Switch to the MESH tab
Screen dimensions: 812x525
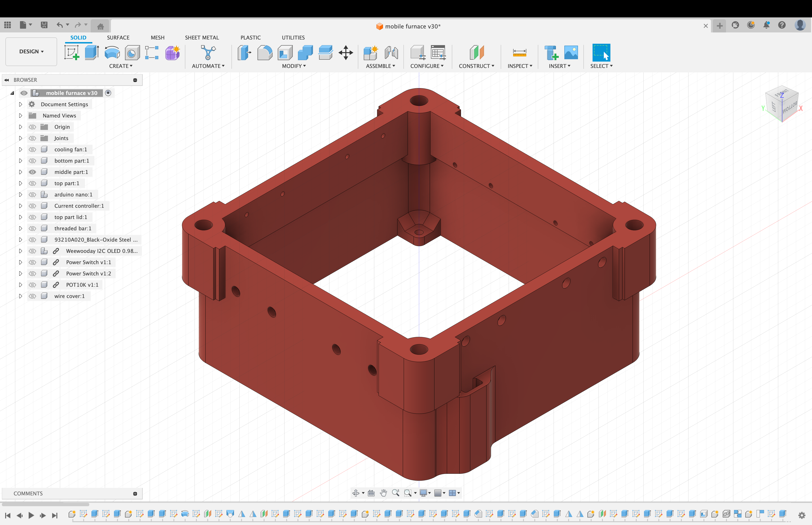158,38
